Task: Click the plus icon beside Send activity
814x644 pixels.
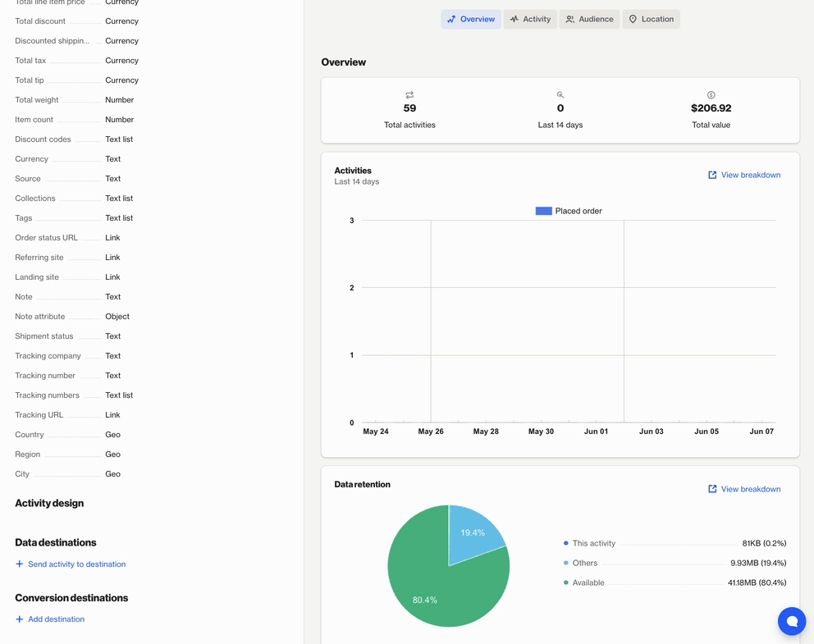Action: point(19,564)
